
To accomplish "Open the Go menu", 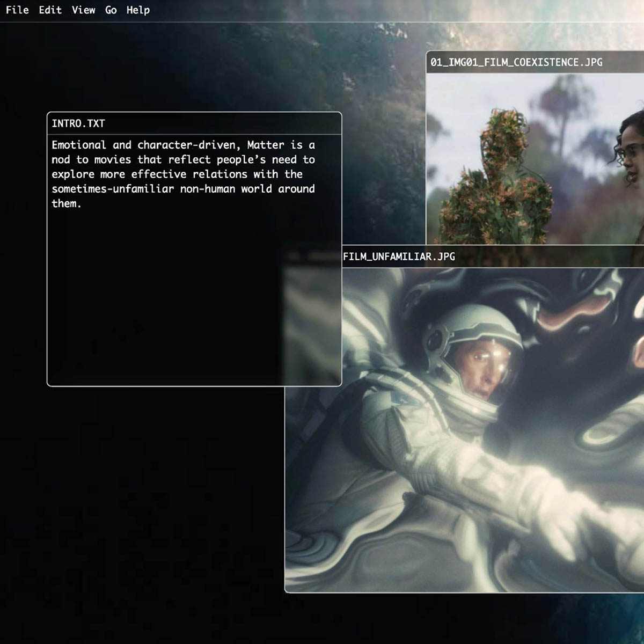I will click(x=111, y=10).
